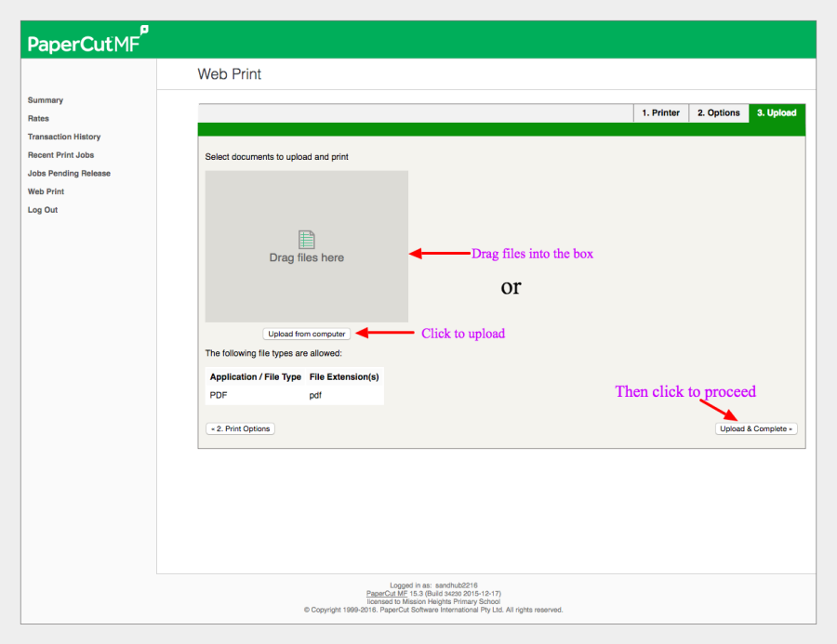Show Jobs Pending Release
The width and height of the screenshot is (837, 644).
69,174
